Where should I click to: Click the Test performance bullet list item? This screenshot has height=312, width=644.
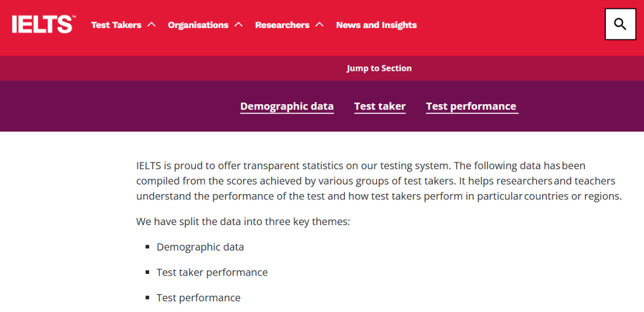coord(199,298)
